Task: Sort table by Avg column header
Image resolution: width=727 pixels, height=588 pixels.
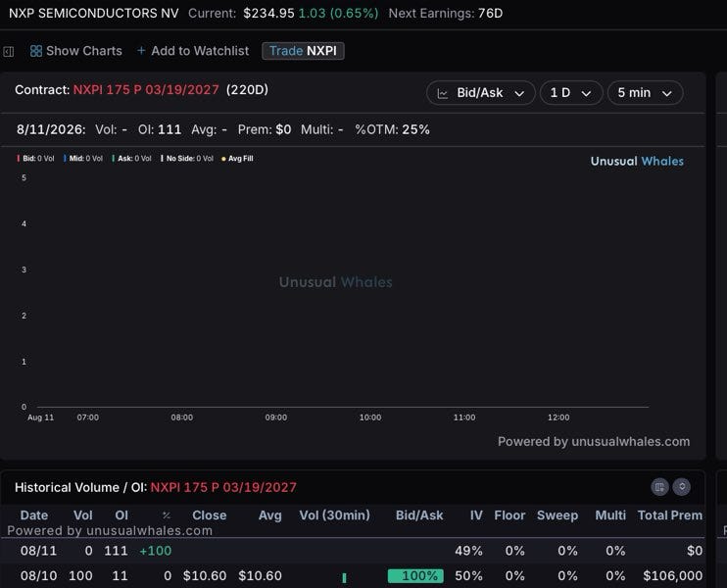Action: click(x=269, y=515)
